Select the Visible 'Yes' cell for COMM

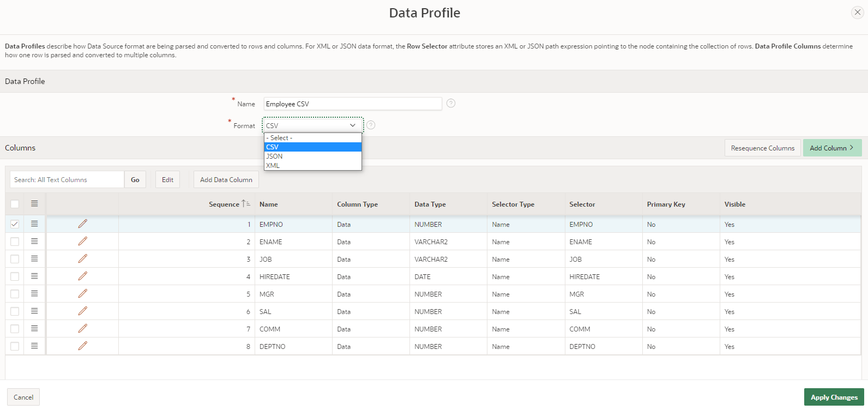pos(790,329)
